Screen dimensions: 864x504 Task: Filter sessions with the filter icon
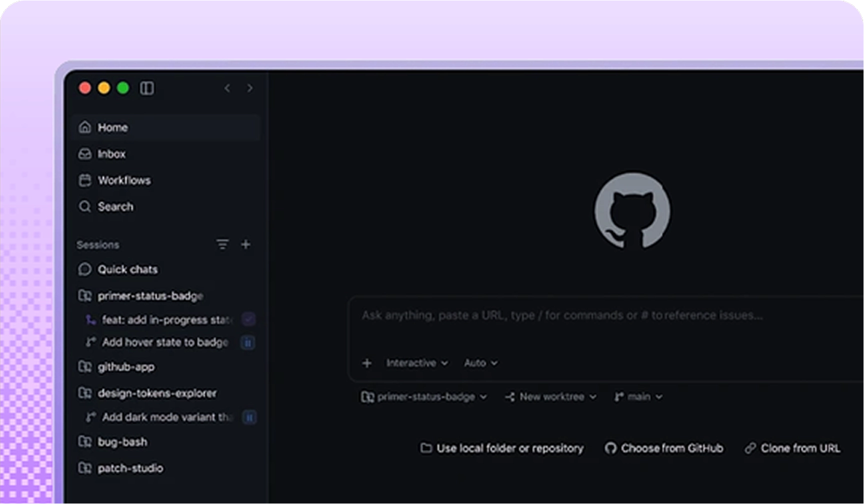222,244
